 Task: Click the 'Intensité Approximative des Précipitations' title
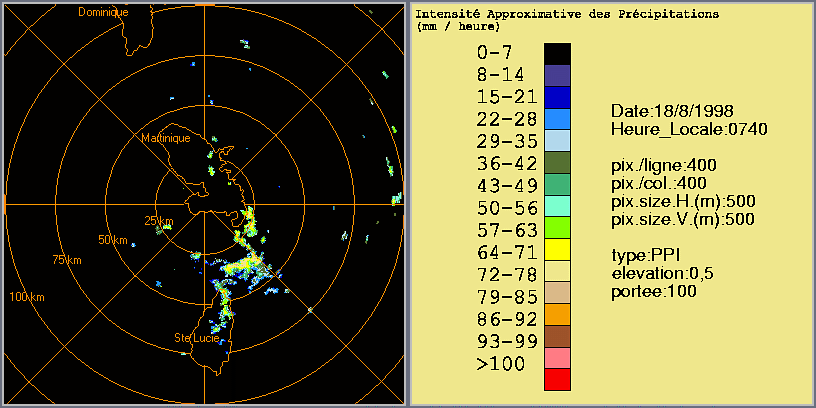(567, 14)
